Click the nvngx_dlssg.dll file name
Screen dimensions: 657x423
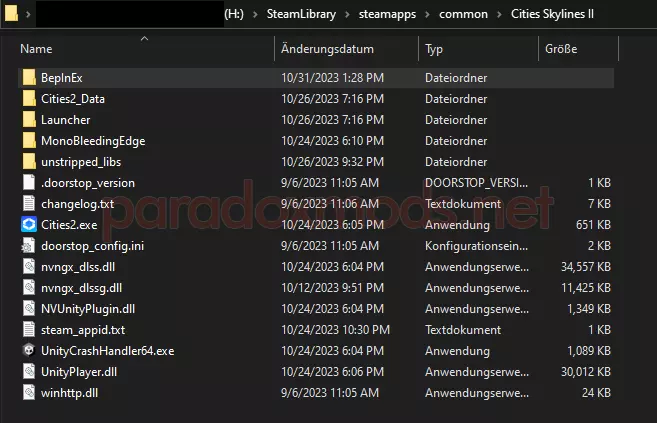coord(82,288)
